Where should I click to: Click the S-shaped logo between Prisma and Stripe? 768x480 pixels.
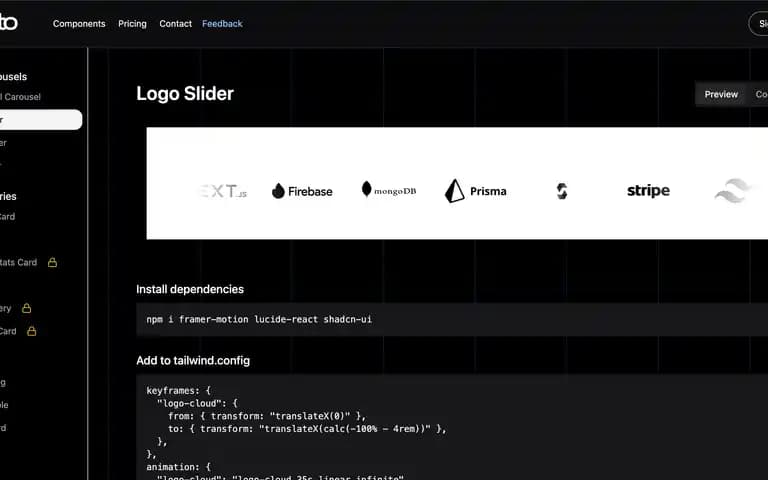tap(562, 191)
